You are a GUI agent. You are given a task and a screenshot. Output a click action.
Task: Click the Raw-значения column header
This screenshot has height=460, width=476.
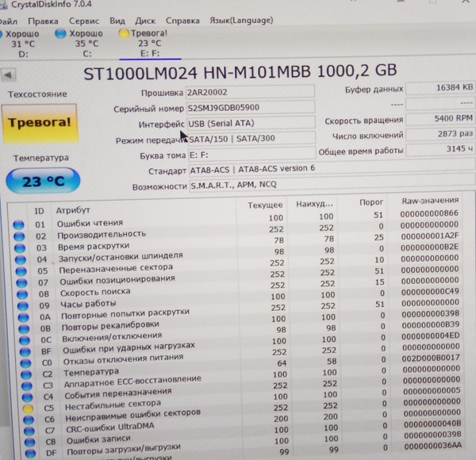click(429, 201)
